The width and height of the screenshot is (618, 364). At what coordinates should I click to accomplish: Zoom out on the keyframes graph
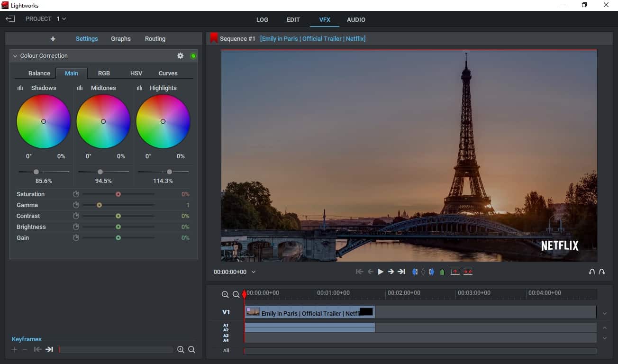[x=191, y=349]
